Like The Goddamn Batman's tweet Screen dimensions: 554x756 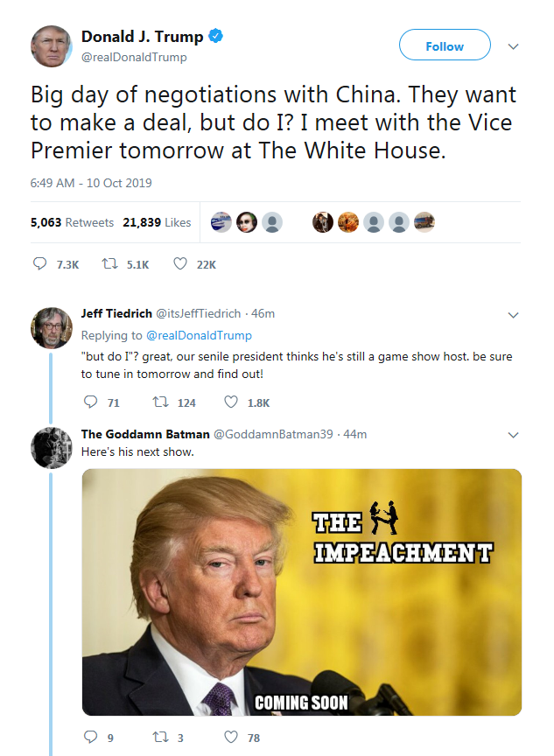tap(231, 737)
